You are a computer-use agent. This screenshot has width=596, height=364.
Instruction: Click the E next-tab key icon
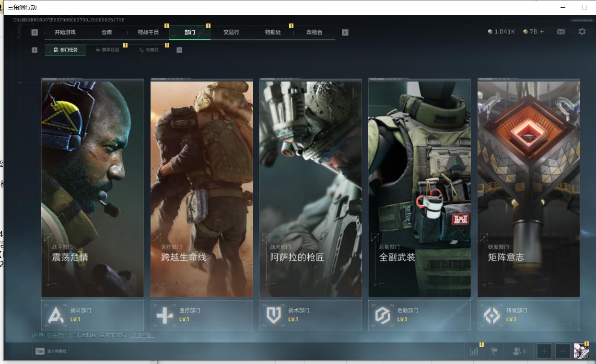tap(345, 33)
